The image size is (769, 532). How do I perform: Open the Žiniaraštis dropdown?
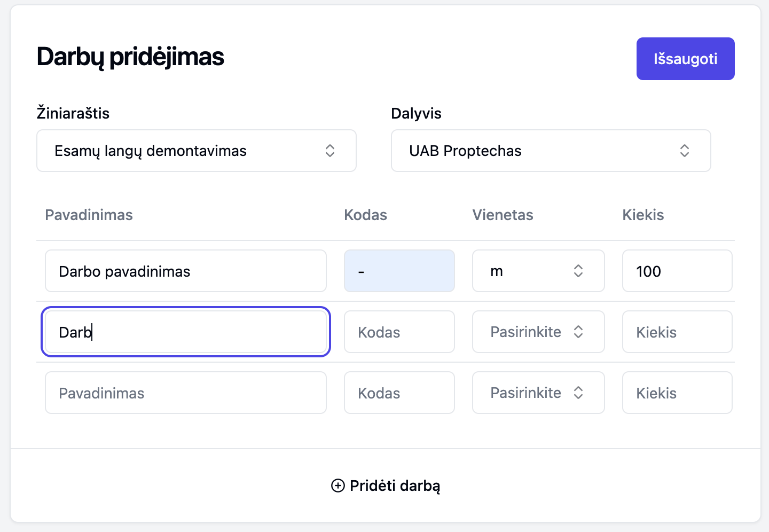[x=196, y=151]
